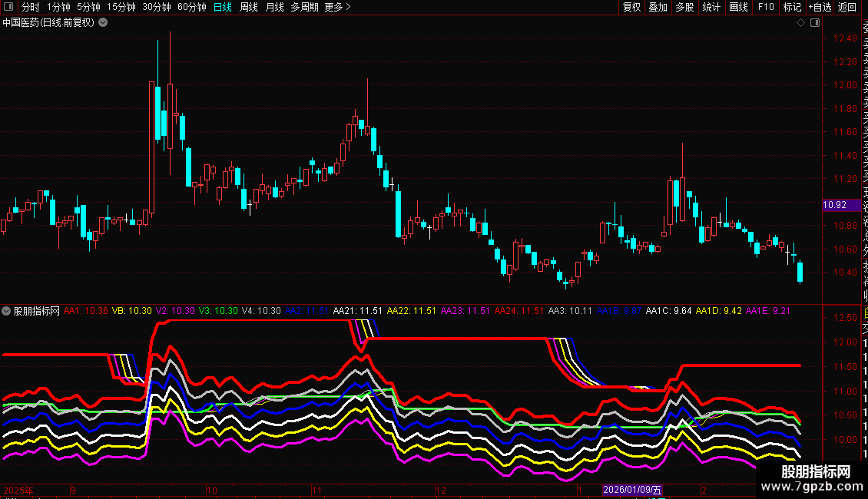Viewport: 868px width, 499px height.
Task: Click the panel layout icon at top-left
Action: [x=8, y=7]
